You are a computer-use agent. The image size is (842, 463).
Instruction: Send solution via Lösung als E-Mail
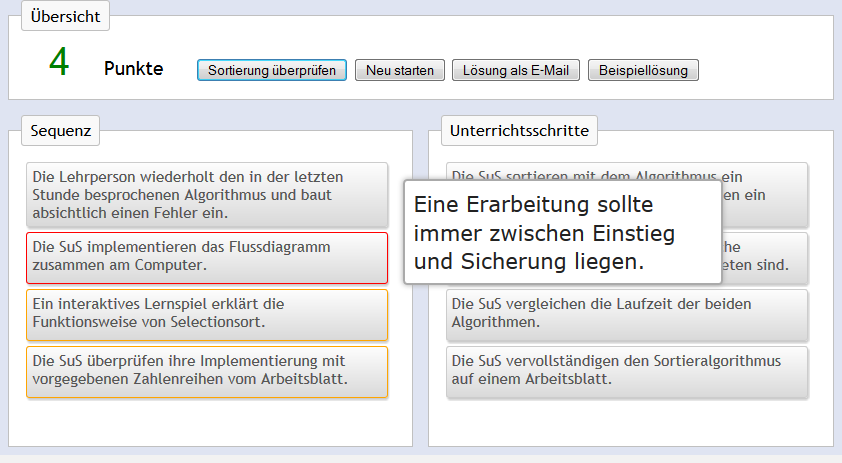516,70
